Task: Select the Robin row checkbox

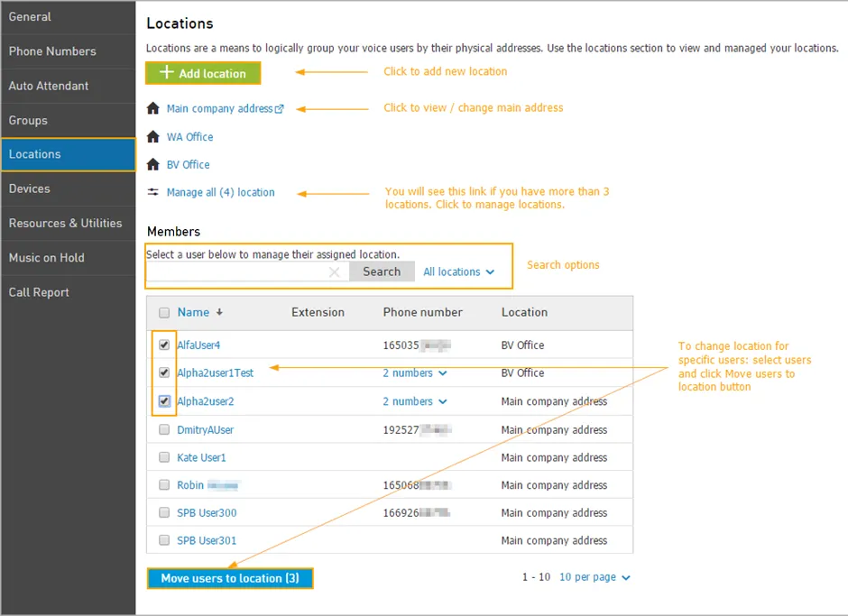Action: coord(164,484)
